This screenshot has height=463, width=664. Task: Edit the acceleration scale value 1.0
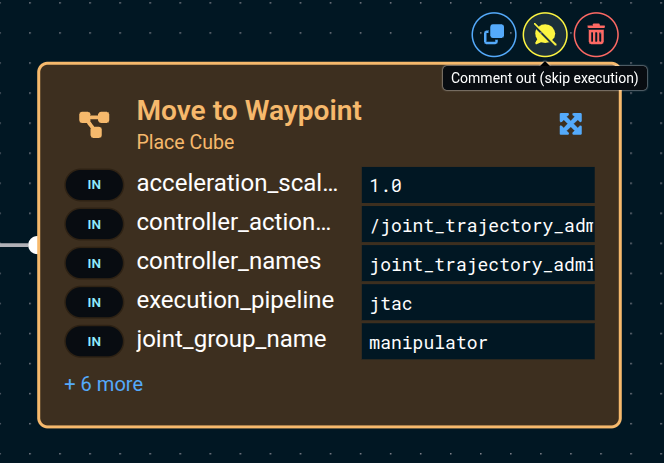tap(478, 186)
